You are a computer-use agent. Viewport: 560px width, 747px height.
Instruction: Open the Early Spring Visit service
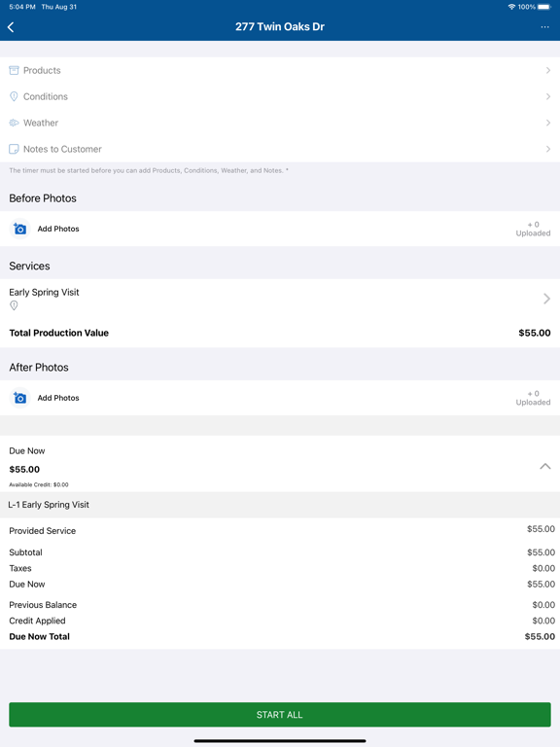tap(280, 299)
